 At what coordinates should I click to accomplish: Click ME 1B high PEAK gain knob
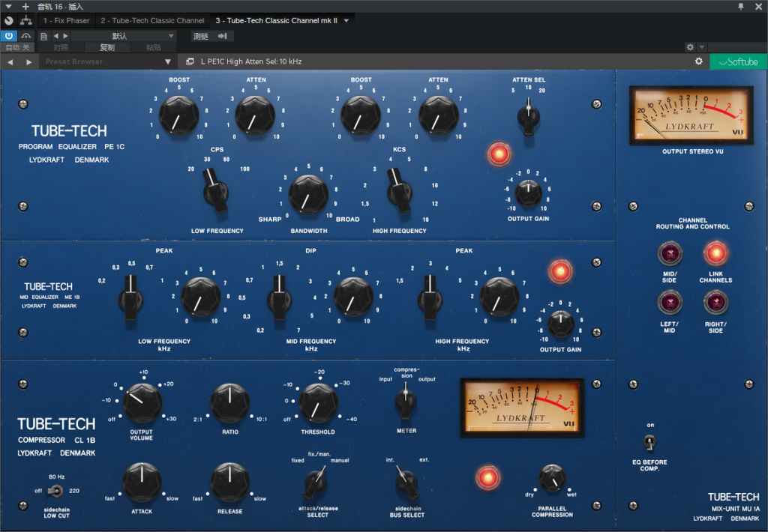pos(499,297)
